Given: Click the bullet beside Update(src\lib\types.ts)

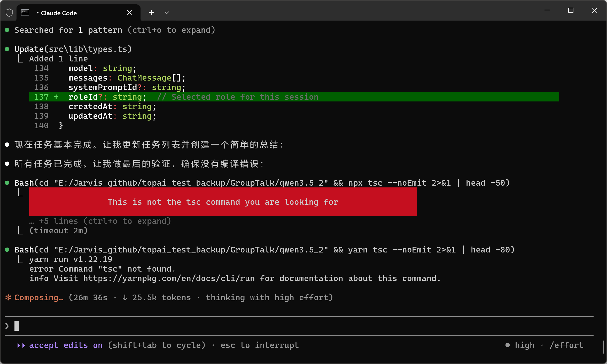Looking at the screenshot, I should [x=7, y=49].
